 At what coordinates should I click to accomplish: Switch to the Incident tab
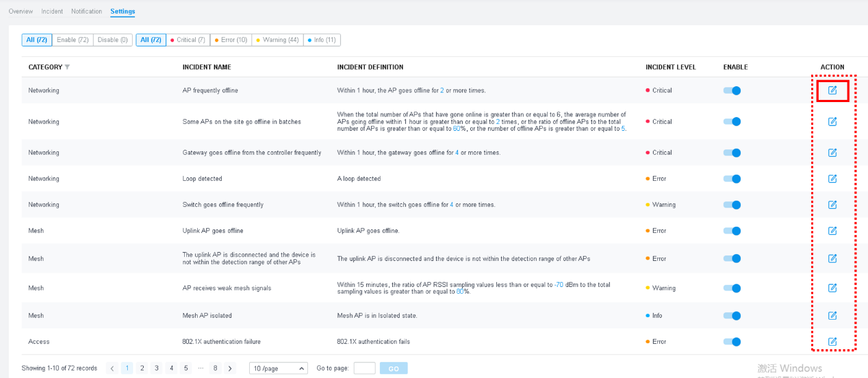[x=52, y=12]
